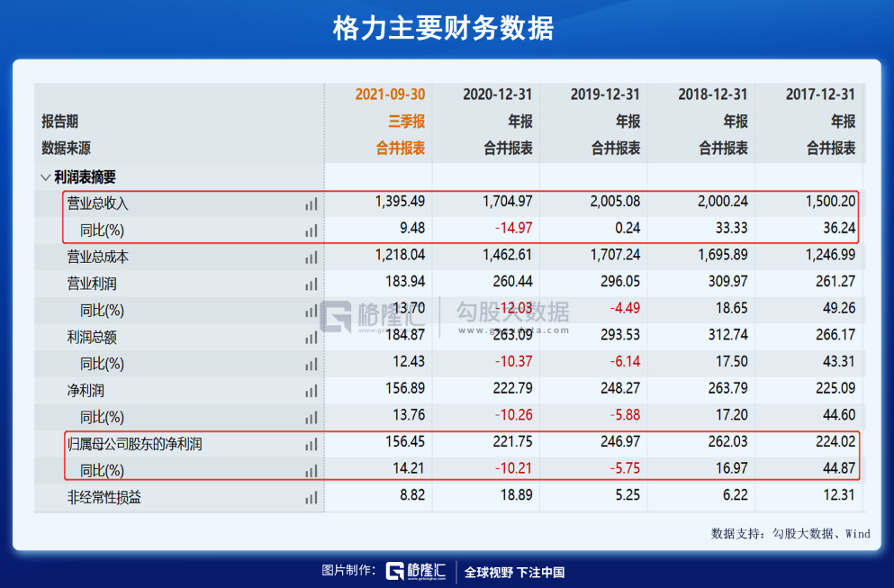Click the growth value 49.26
The height and width of the screenshot is (588, 894).
pyautogui.click(x=839, y=309)
